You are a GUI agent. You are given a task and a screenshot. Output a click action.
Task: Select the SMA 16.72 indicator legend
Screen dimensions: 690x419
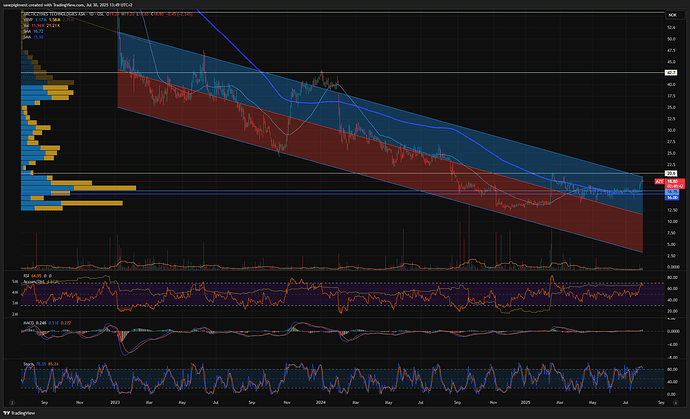tap(33, 31)
